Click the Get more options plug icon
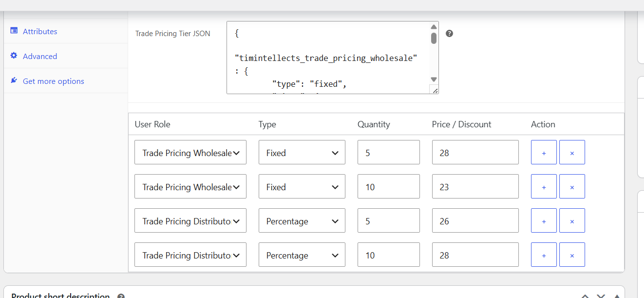Screen dimensions: 644x298 14,80
